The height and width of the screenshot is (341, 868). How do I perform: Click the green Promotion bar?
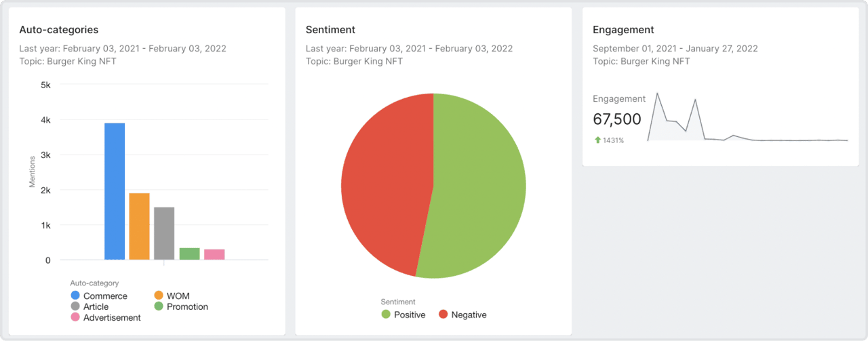189,254
